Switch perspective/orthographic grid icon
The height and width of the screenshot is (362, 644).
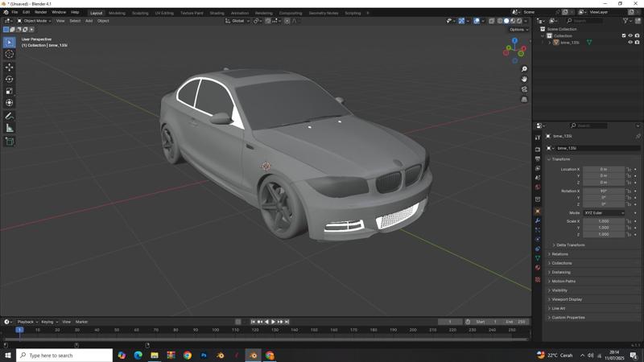coord(524,99)
